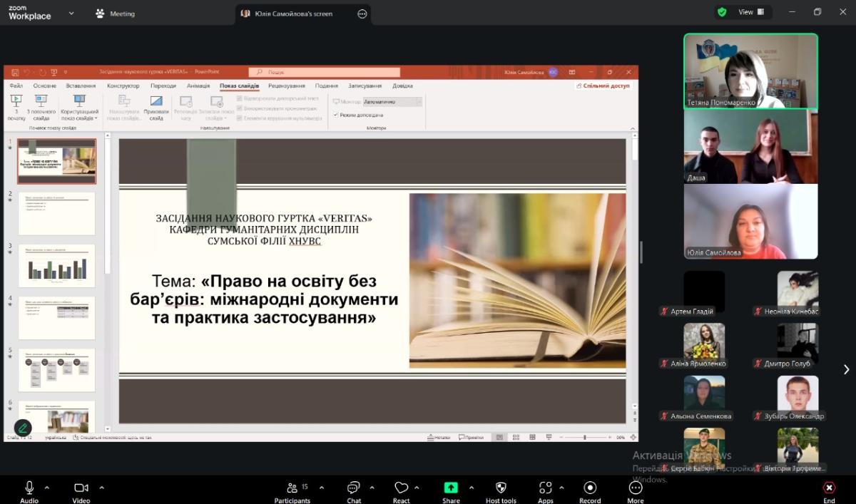The height and width of the screenshot is (504, 856).
Task: Click the green annotation pencil button
Action: coord(23,428)
